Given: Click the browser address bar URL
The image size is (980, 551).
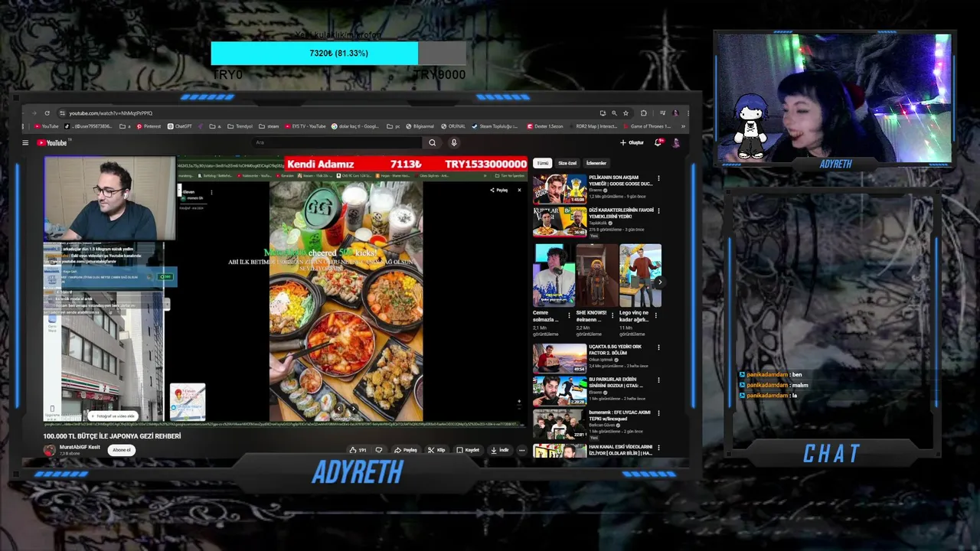Looking at the screenshot, I should (110, 113).
